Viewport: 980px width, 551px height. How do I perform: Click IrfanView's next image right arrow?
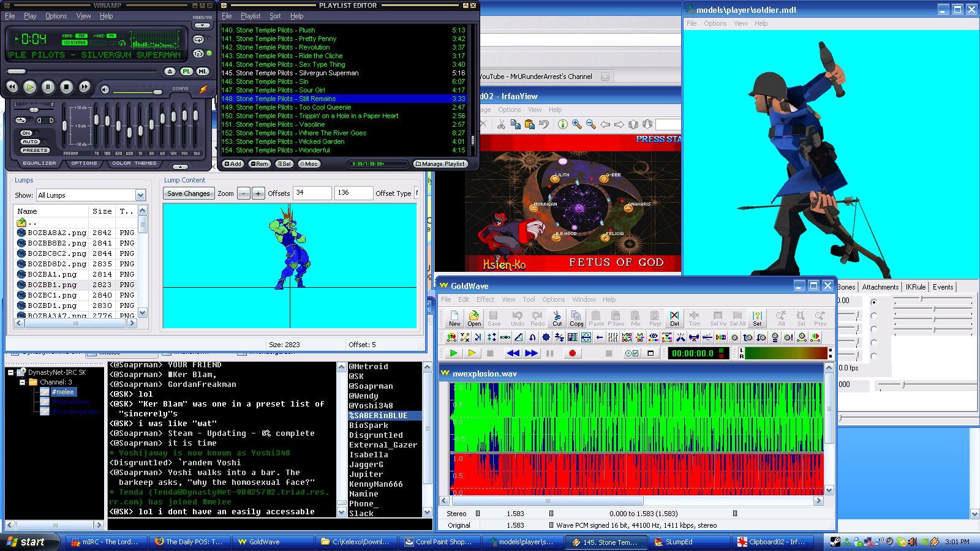click(x=619, y=124)
